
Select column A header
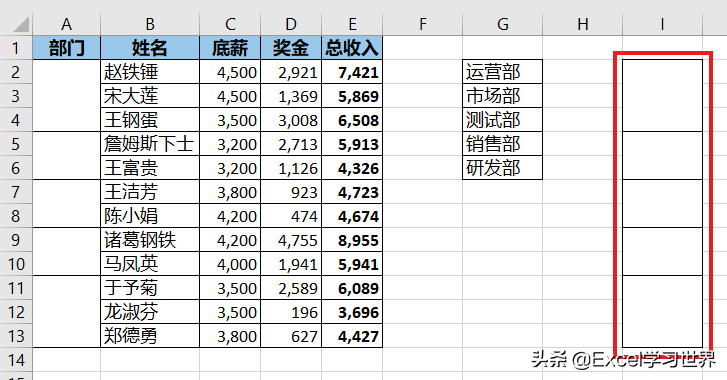(67, 24)
